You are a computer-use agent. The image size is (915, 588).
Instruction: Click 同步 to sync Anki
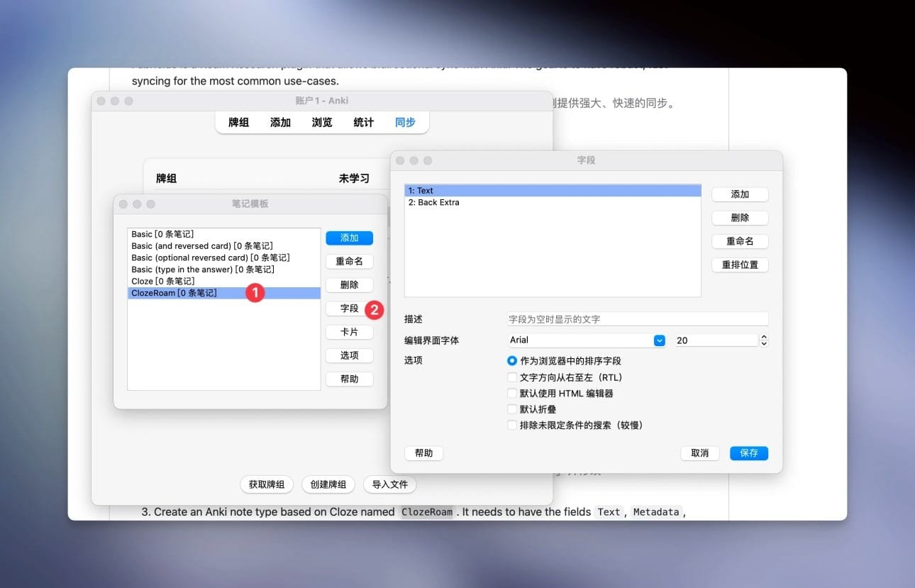405,122
